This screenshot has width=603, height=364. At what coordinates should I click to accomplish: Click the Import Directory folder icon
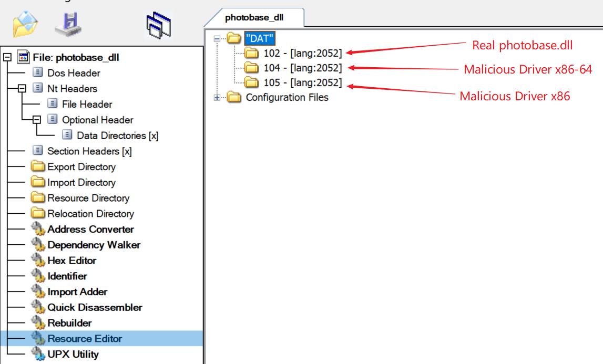point(38,181)
